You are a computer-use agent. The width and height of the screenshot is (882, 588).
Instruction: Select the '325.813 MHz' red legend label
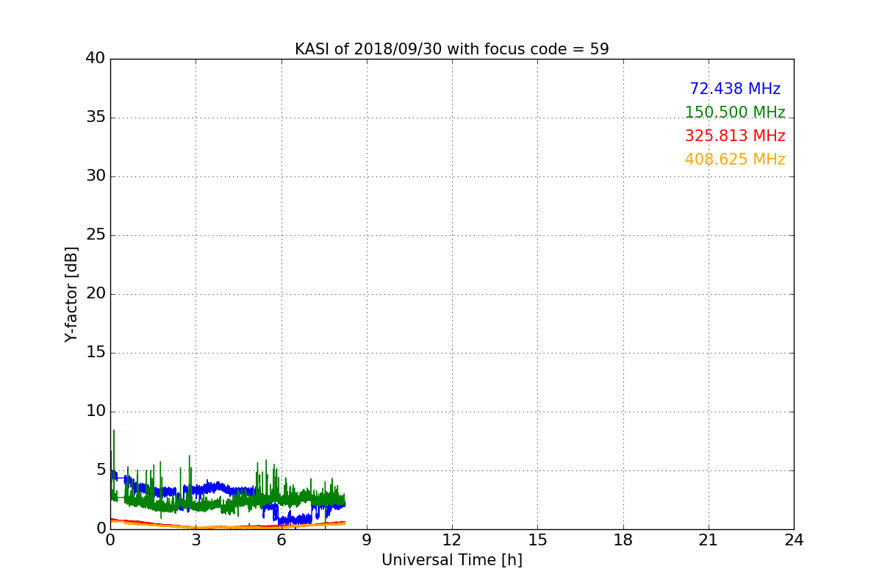click(x=735, y=136)
